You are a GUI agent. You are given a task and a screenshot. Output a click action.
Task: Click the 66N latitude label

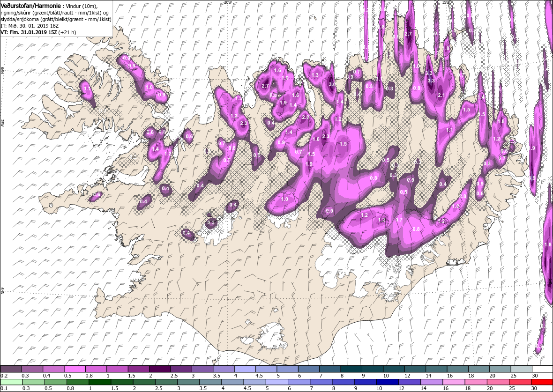click(2, 71)
